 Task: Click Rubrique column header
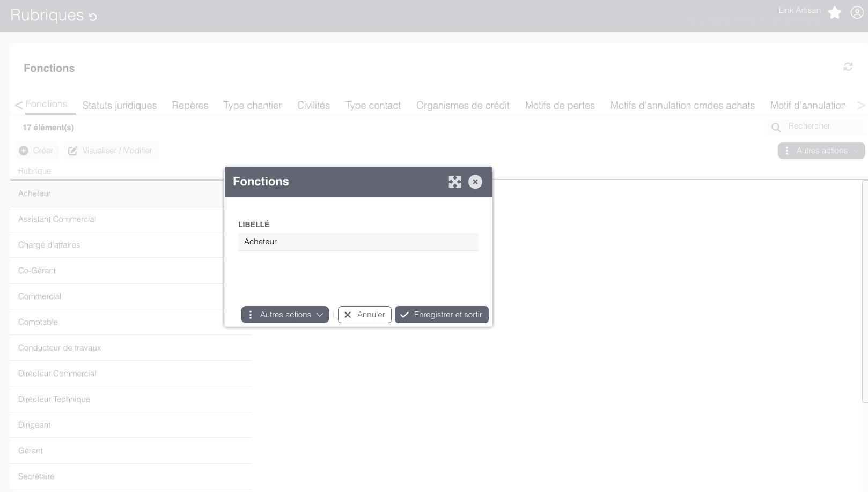35,171
